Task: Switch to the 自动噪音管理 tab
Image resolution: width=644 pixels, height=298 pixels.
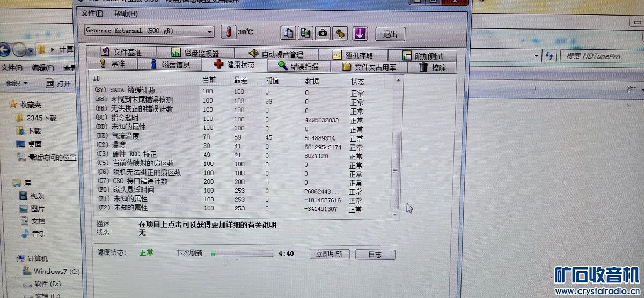Action: (x=276, y=54)
